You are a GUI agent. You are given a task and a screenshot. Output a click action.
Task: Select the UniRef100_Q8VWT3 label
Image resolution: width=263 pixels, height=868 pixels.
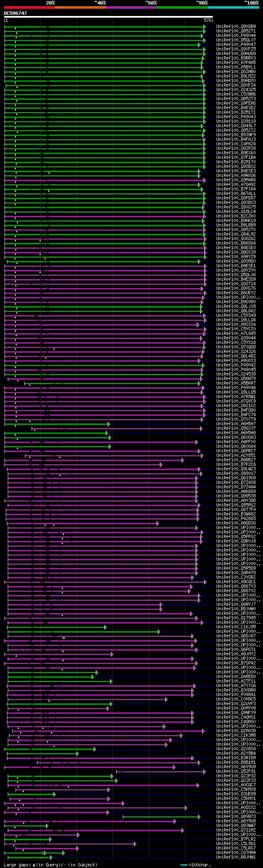click(236, 817)
